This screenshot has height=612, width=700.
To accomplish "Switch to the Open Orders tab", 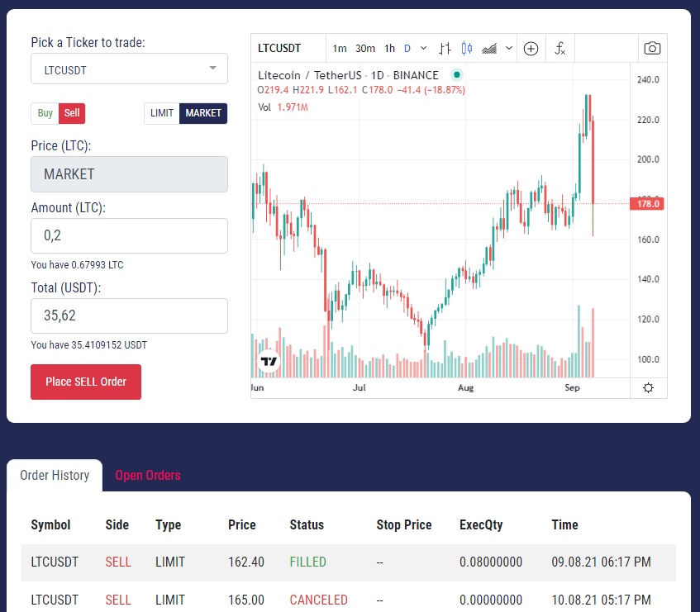I will pos(148,476).
